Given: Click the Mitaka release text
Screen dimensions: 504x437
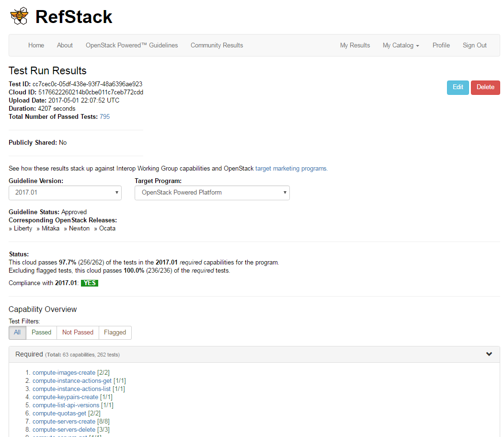Looking at the screenshot, I should pyautogui.click(x=50, y=228).
